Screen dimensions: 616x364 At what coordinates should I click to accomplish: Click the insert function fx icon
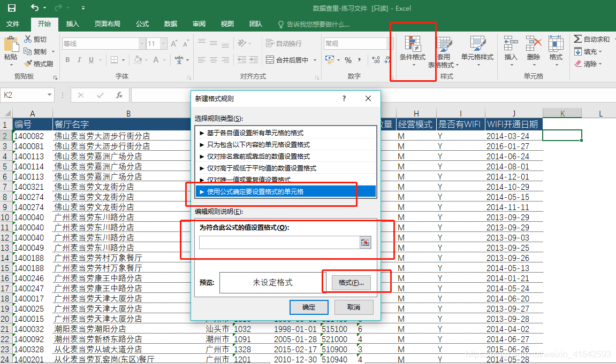point(119,95)
